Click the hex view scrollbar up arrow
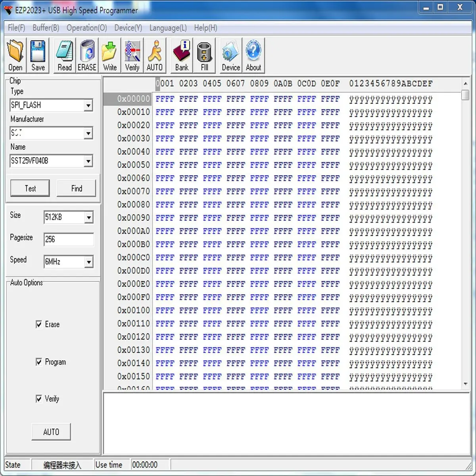The width and height of the screenshot is (476, 476). 465,84
